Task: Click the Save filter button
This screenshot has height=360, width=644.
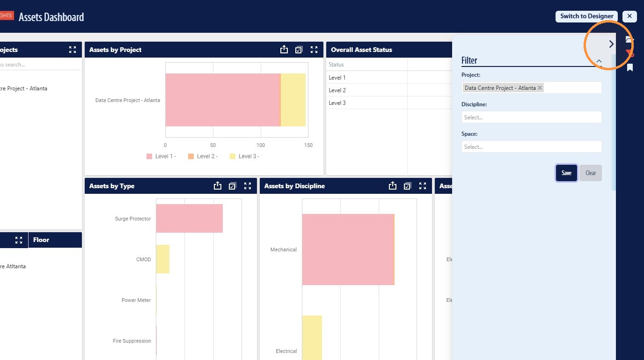Action: (566, 173)
